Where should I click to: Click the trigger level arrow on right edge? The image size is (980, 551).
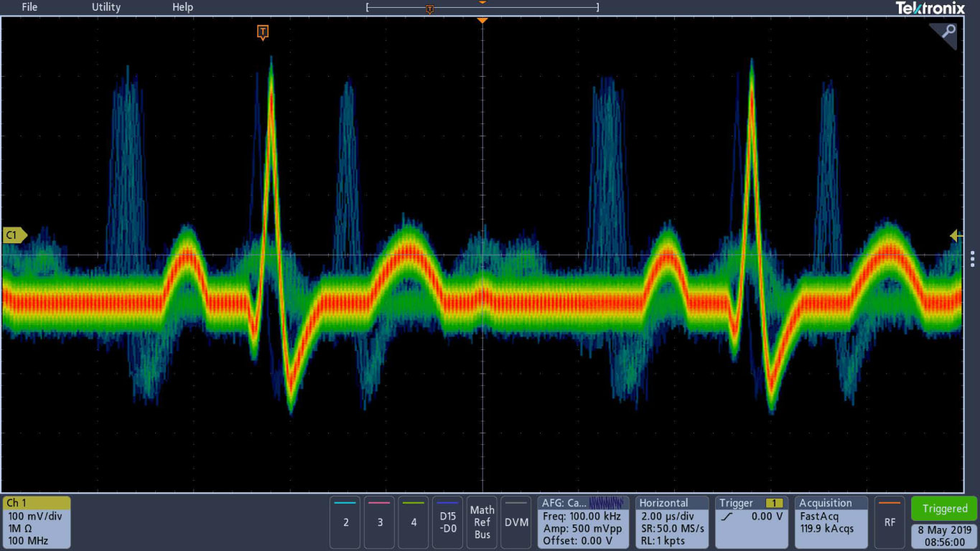click(956, 235)
